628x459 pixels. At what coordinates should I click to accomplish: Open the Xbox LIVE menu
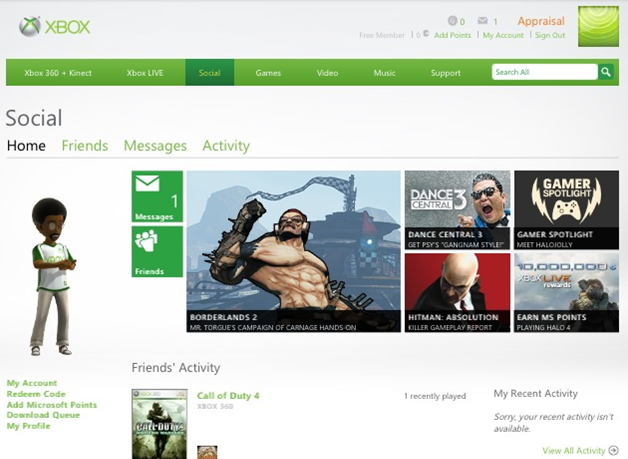coord(145,73)
